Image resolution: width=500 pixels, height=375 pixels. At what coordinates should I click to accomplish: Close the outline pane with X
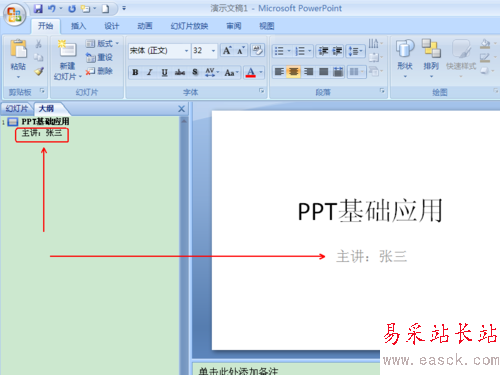pyautogui.click(x=181, y=109)
